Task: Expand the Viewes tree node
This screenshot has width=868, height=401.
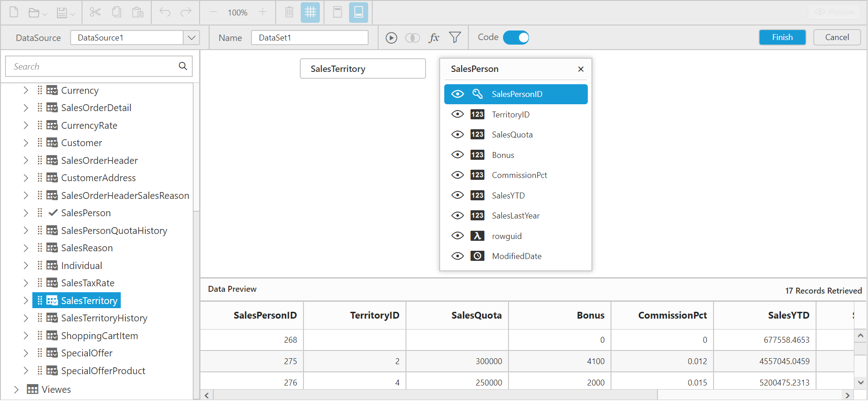Action: pos(16,390)
